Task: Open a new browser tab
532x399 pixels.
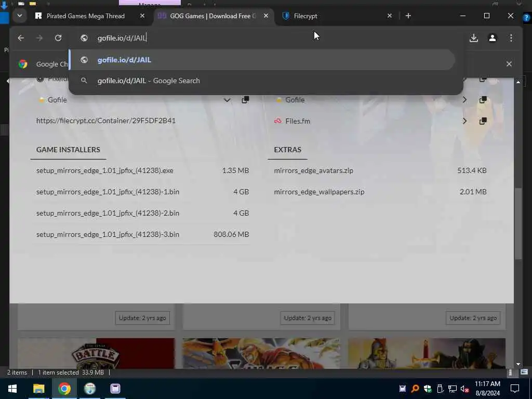Action: (408, 16)
